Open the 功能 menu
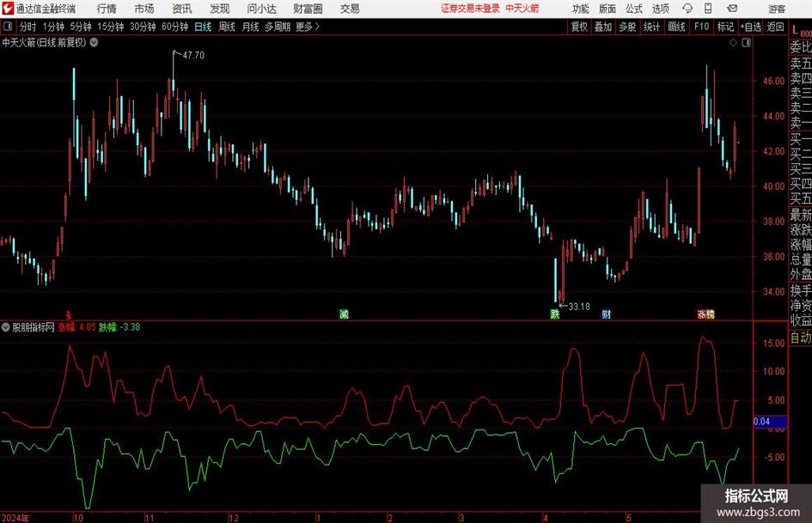The width and height of the screenshot is (812, 523). coord(581,9)
